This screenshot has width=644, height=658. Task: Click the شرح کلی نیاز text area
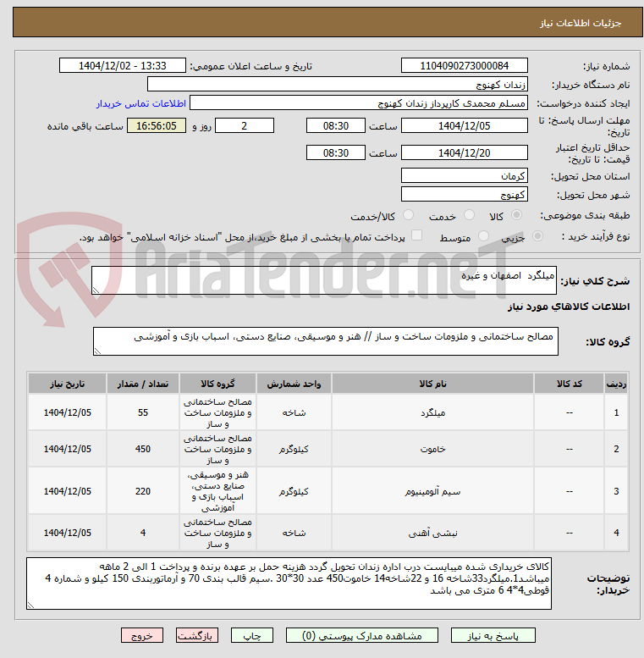324,280
